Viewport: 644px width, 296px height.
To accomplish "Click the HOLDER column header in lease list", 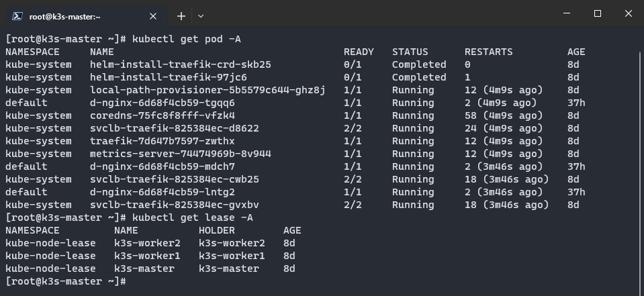I will (x=216, y=230).
